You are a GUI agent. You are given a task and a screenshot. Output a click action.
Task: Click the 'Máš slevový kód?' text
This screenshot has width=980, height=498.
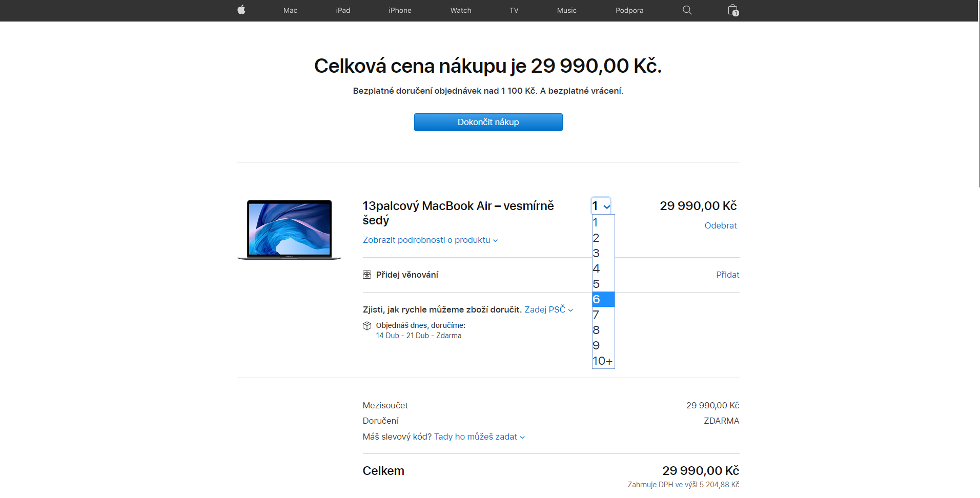397,437
